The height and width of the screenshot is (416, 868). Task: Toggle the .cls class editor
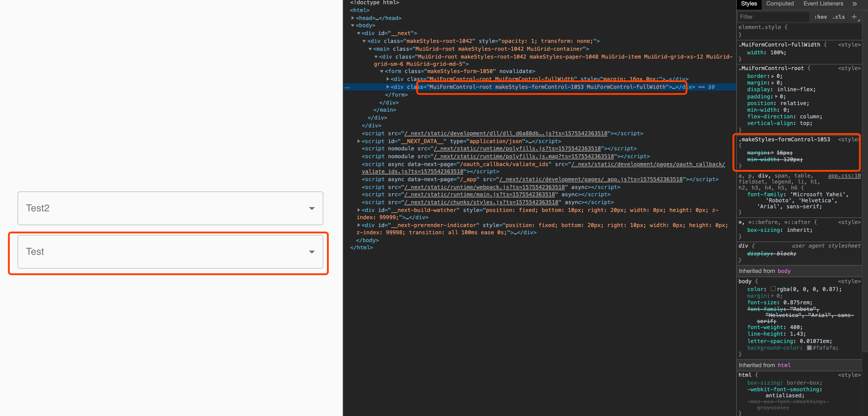pos(839,17)
